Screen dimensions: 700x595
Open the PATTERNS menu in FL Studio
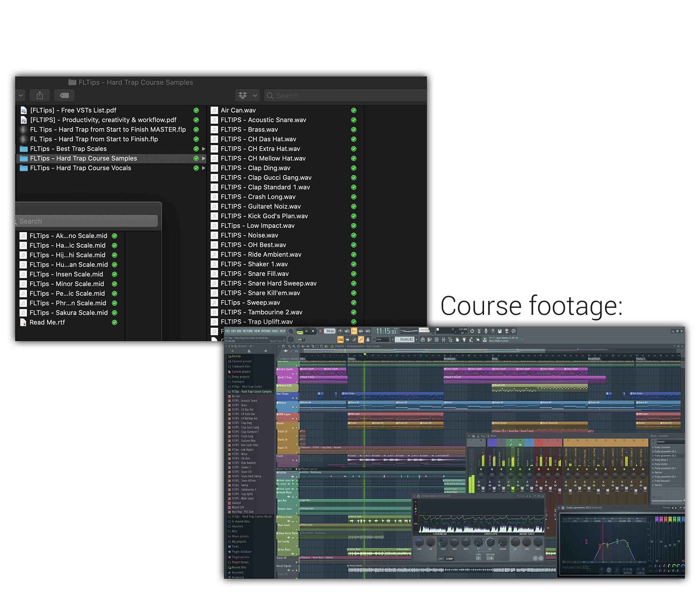[x=248, y=331]
